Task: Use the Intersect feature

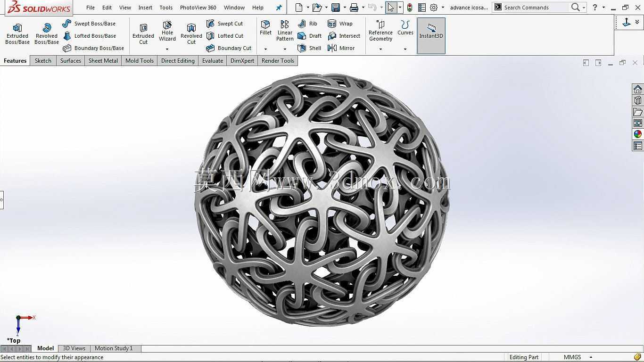Action: (x=344, y=36)
